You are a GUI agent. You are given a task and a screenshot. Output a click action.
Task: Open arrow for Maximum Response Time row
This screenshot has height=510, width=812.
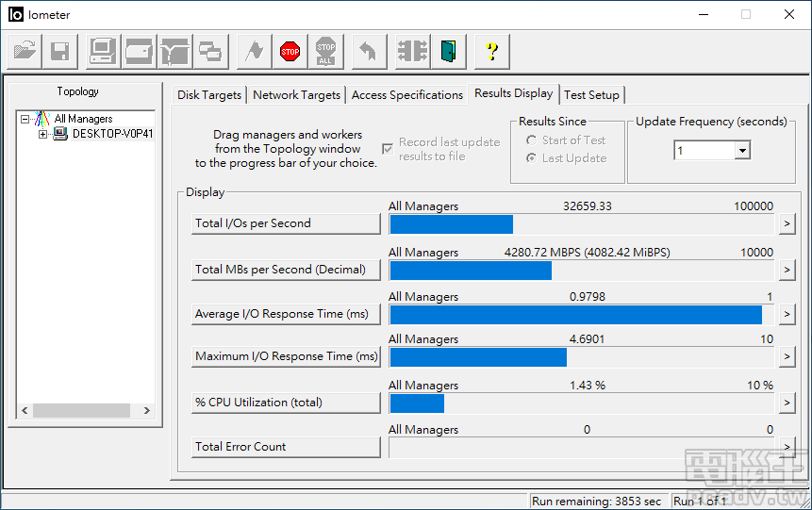(787, 356)
